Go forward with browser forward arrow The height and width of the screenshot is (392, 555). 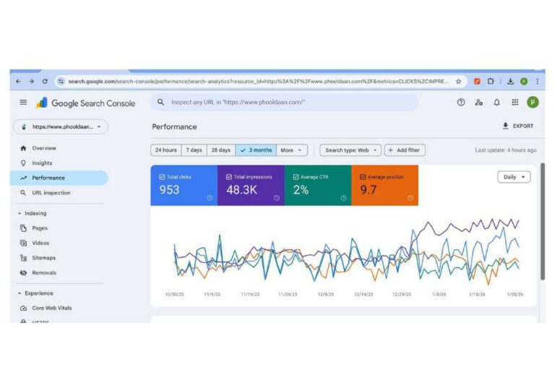tap(32, 82)
